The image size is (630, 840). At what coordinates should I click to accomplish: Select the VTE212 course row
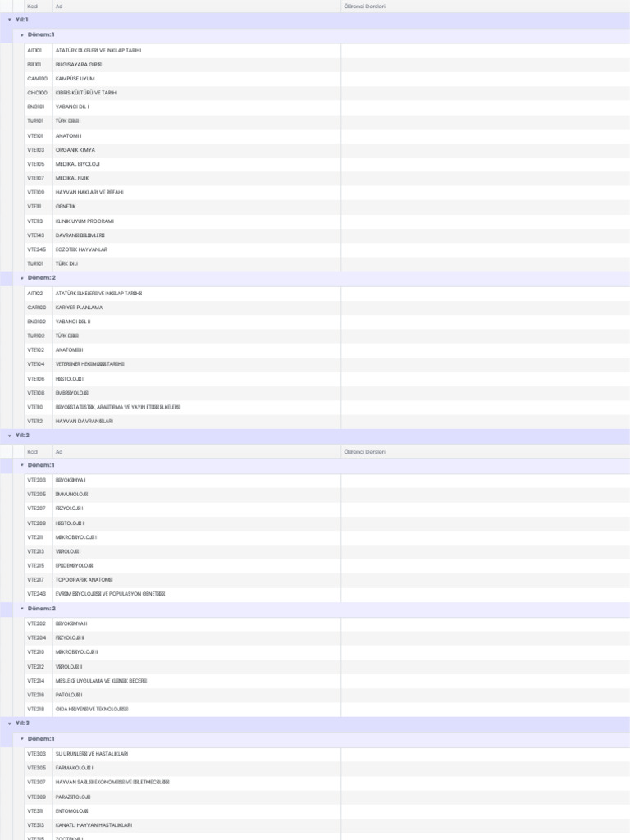326,667
